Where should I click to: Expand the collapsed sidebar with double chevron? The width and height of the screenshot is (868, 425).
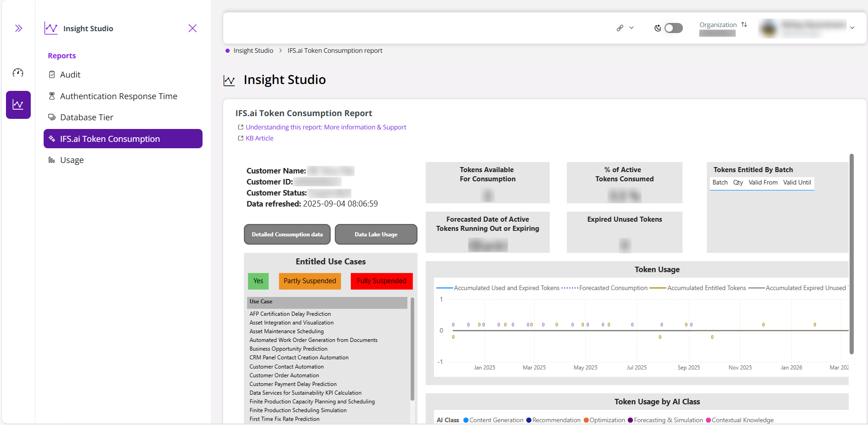18,28
